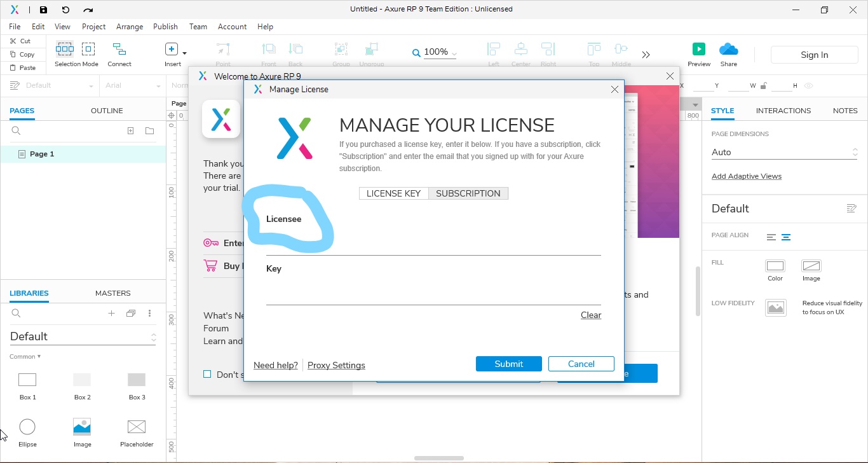The height and width of the screenshot is (463, 868).
Task: Switch to the INTERACTIONS tab
Action: [x=783, y=111]
